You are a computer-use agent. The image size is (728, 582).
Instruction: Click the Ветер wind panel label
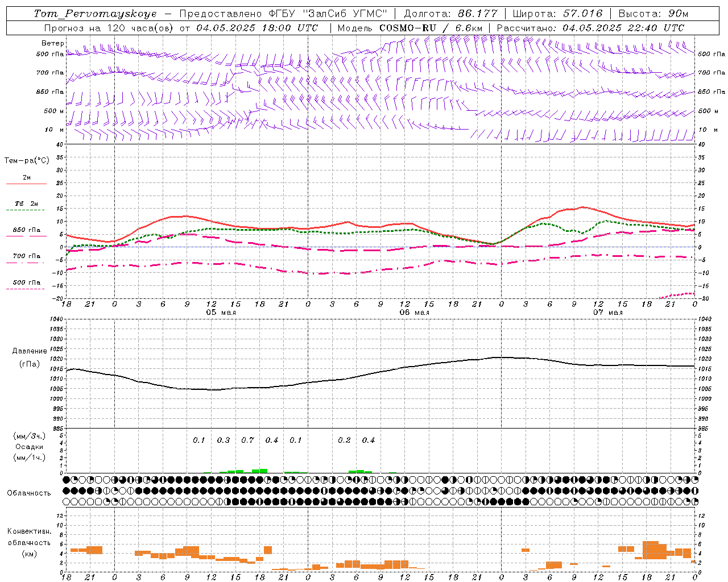click(x=53, y=43)
